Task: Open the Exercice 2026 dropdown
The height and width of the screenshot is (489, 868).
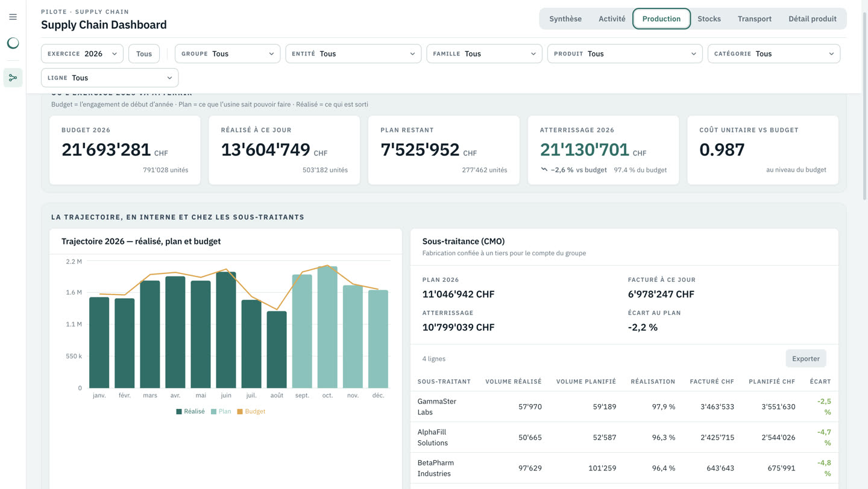Action: coord(82,54)
